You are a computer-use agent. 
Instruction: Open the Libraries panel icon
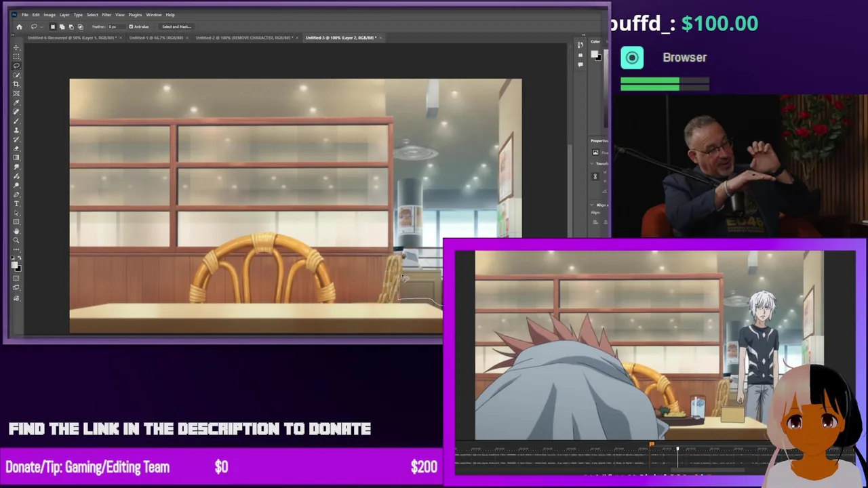580,55
